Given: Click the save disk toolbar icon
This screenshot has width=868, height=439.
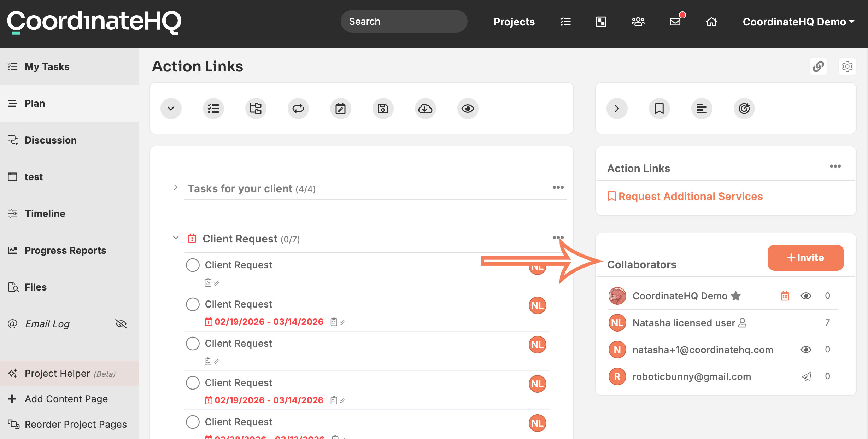Looking at the screenshot, I should tap(383, 109).
